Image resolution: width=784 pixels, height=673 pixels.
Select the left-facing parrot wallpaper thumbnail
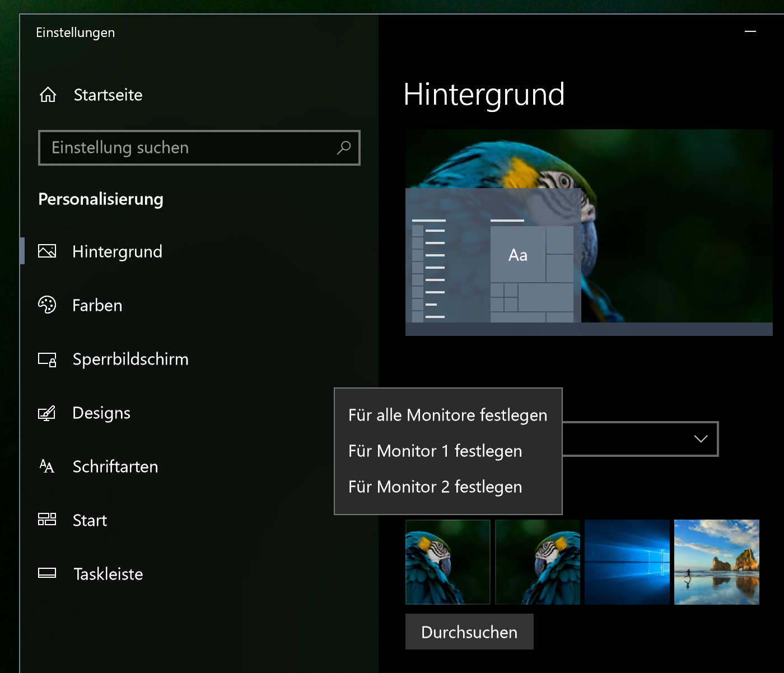[x=448, y=562]
